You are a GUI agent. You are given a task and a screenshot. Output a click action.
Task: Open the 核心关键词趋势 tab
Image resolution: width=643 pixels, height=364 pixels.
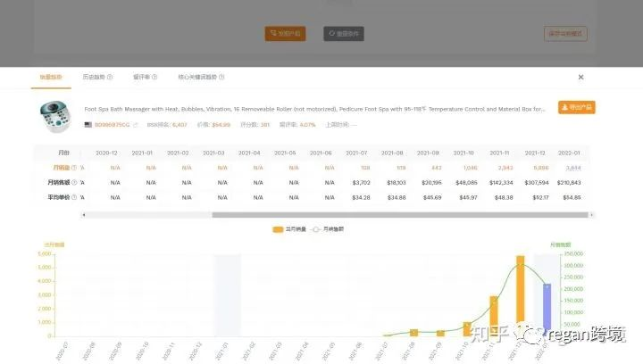[197, 77]
